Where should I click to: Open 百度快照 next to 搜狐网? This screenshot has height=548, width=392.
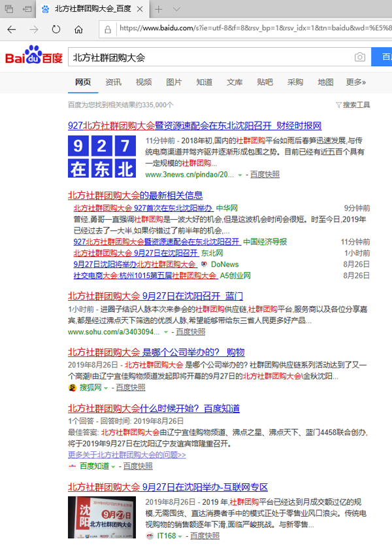tap(131, 388)
